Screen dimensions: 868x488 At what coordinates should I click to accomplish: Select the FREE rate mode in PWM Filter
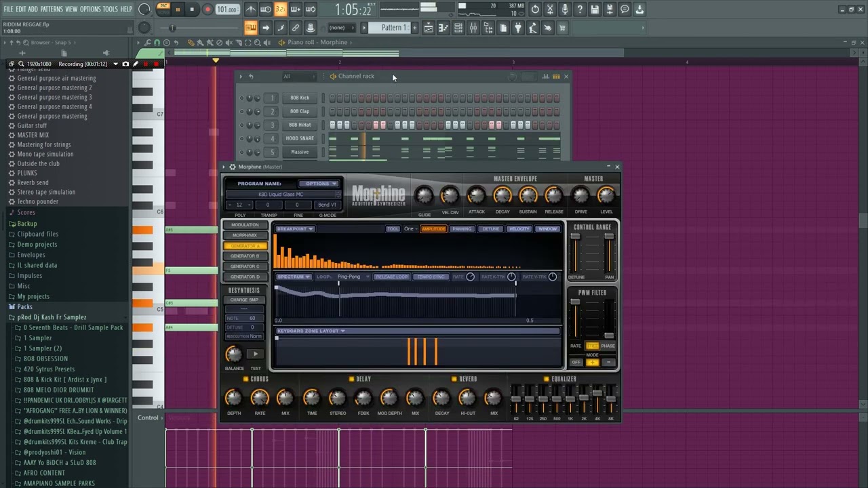592,346
